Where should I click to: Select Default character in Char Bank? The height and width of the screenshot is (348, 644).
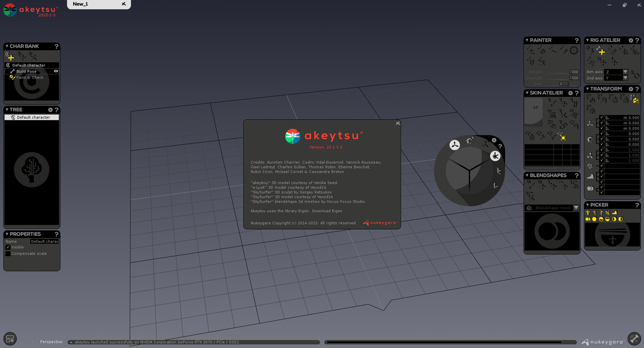pos(32,65)
